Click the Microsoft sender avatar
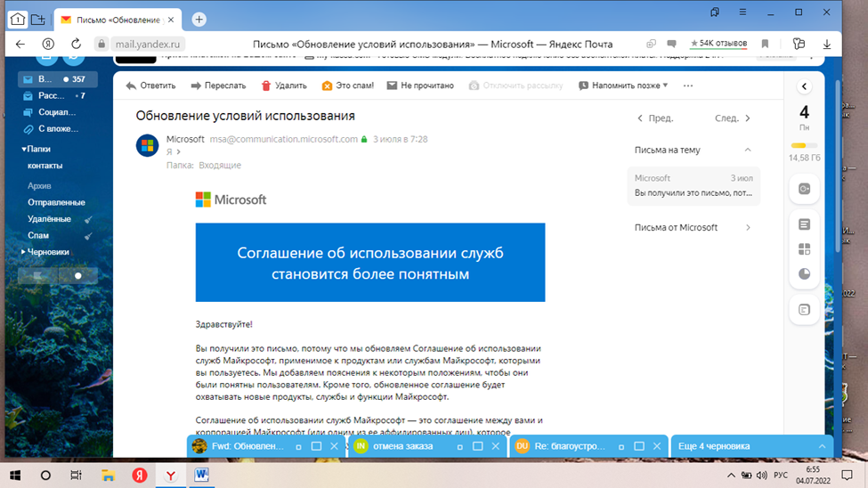 (147, 146)
